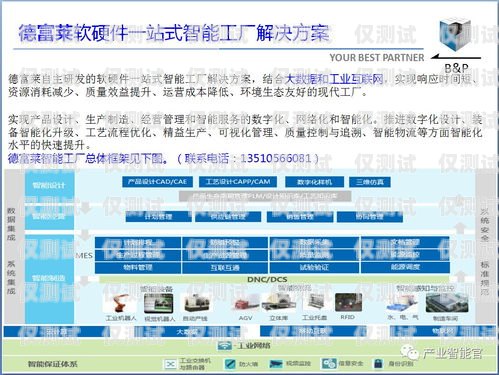Select the 自动产线 machine image

pyautogui.click(x=197, y=303)
